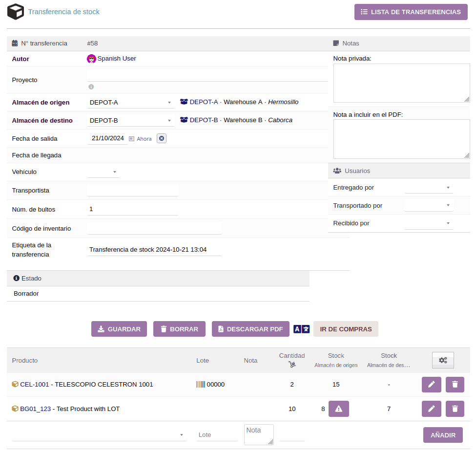The width and height of the screenshot is (476, 455).
Task: Open the calendar picker beside Fecha de salida
Action: click(132, 139)
